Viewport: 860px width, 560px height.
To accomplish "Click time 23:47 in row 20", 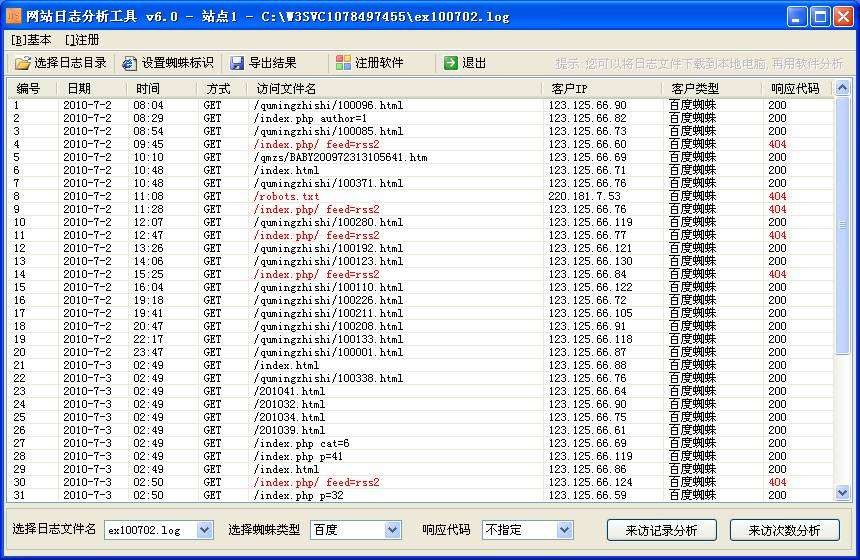I will [148, 353].
